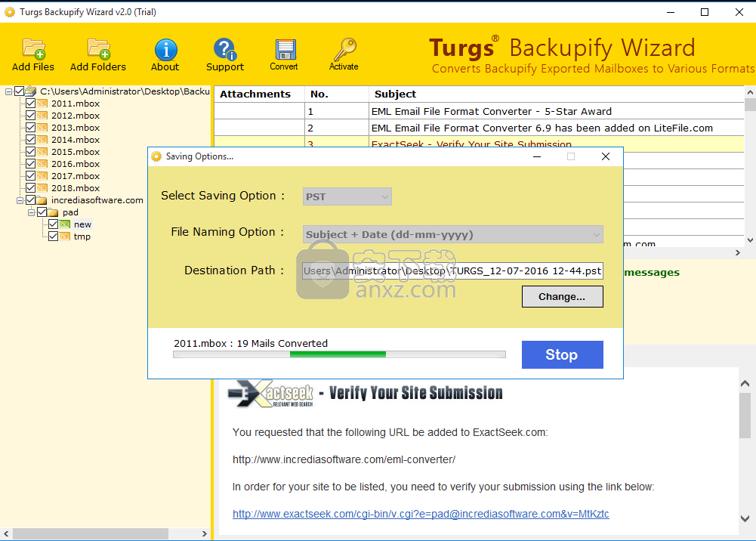Click the message list scroll-down arrow
This screenshot has width=756, height=541.
coord(750,240)
